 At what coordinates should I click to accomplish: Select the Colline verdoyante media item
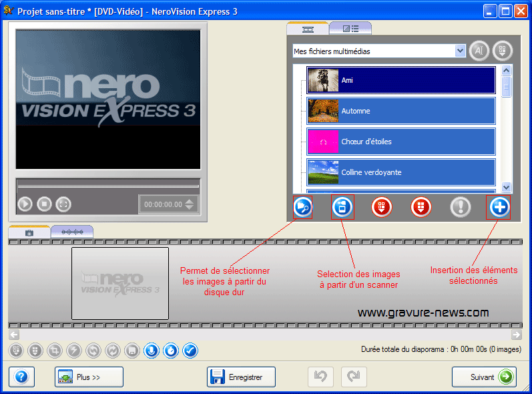[401, 172]
